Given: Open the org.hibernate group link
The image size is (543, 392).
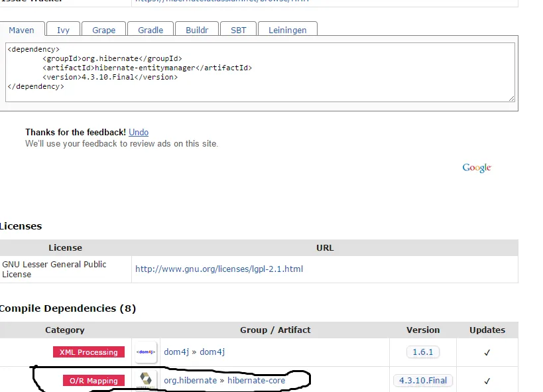Looking at the screenshot, I should 190,380.
